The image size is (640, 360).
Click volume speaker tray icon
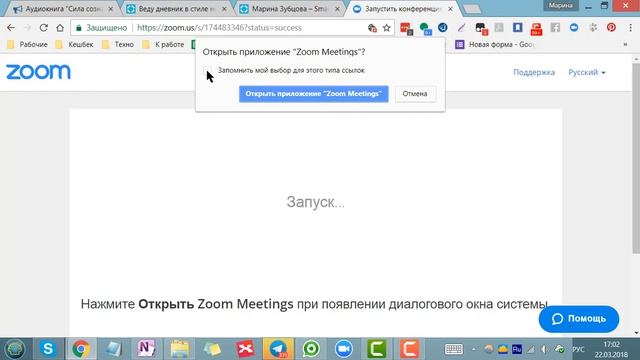[544, 349]
